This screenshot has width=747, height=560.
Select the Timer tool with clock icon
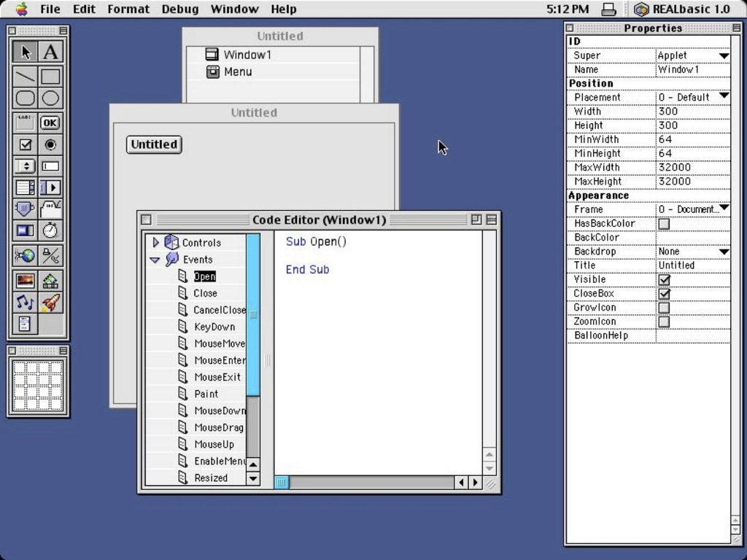tap(51, 230)
